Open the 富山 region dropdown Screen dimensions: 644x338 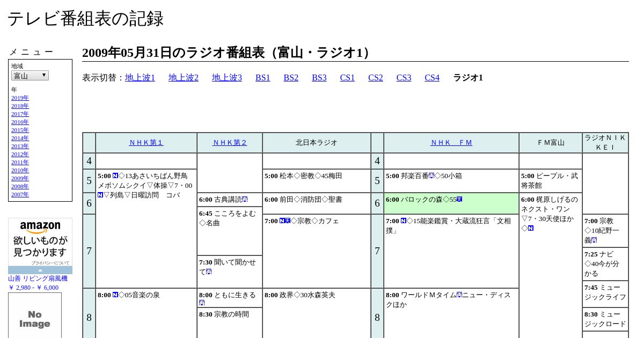(x=30, y=76)
